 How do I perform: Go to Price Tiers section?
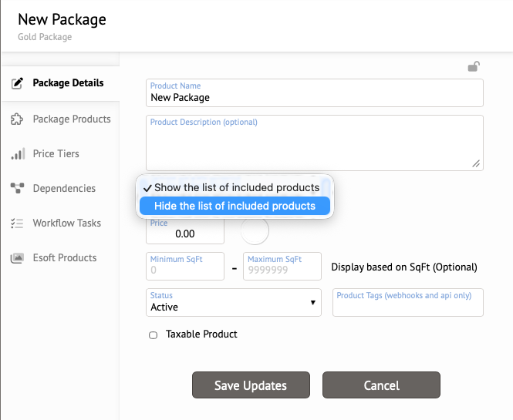tap(61, 153)
